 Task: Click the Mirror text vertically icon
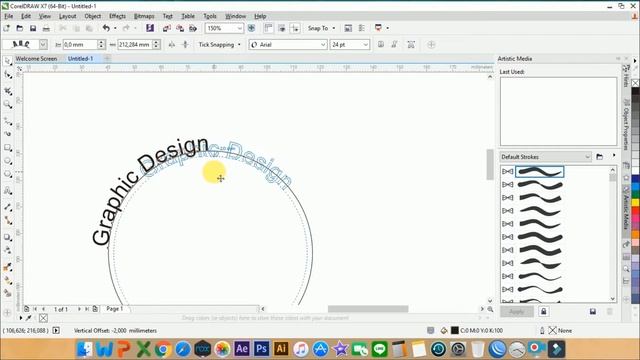pos(185,44)
